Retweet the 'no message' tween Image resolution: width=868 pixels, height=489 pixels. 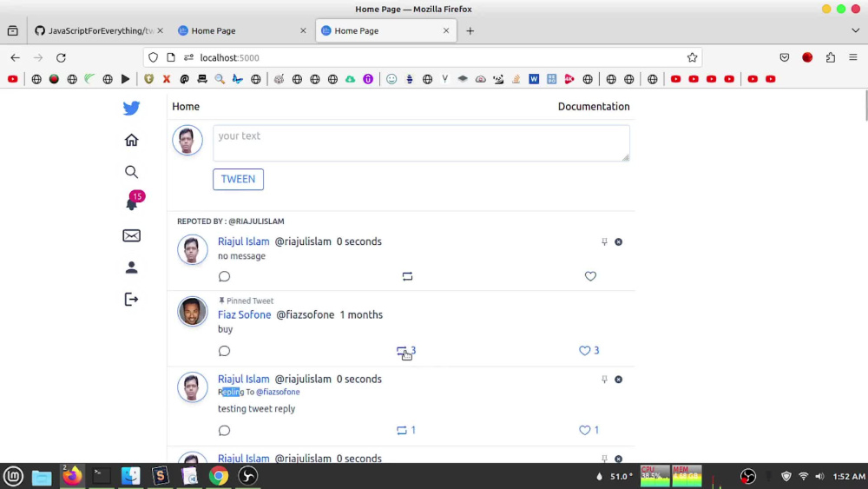click(x=407, y=276)
